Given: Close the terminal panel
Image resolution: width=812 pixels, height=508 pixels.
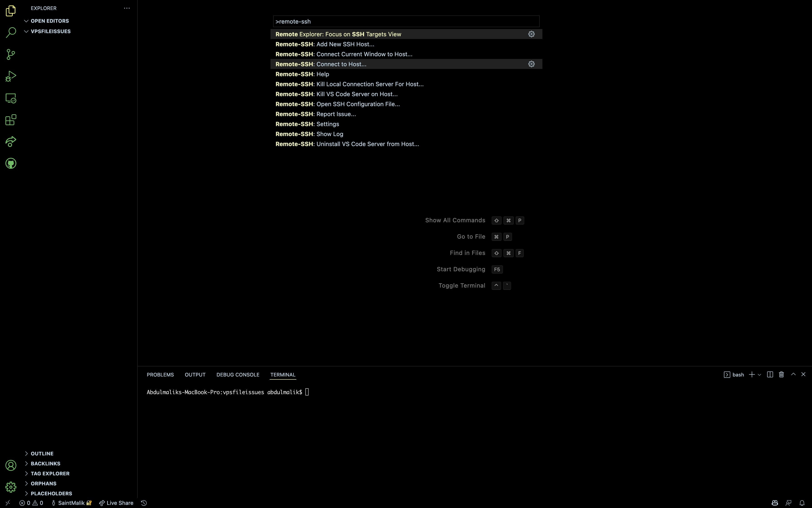Looking at the screenshot, I should 803,374.
